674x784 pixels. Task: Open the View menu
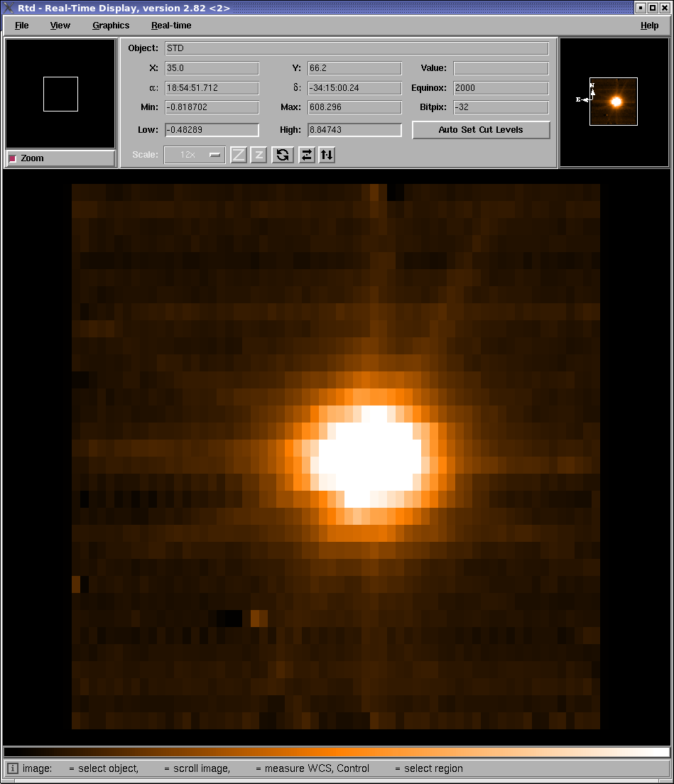[60, 26]
